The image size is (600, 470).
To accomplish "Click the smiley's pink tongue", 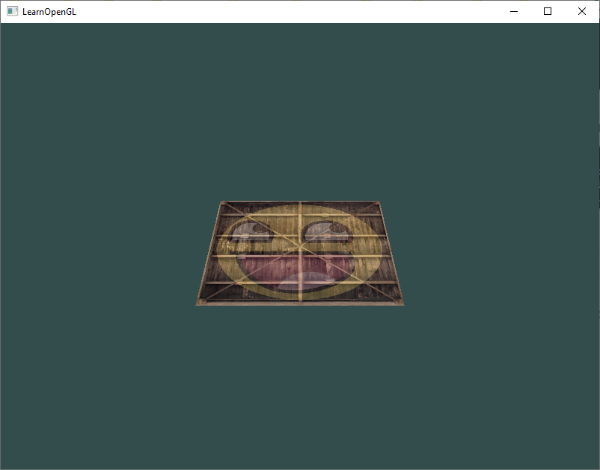I will click(306, 281).
